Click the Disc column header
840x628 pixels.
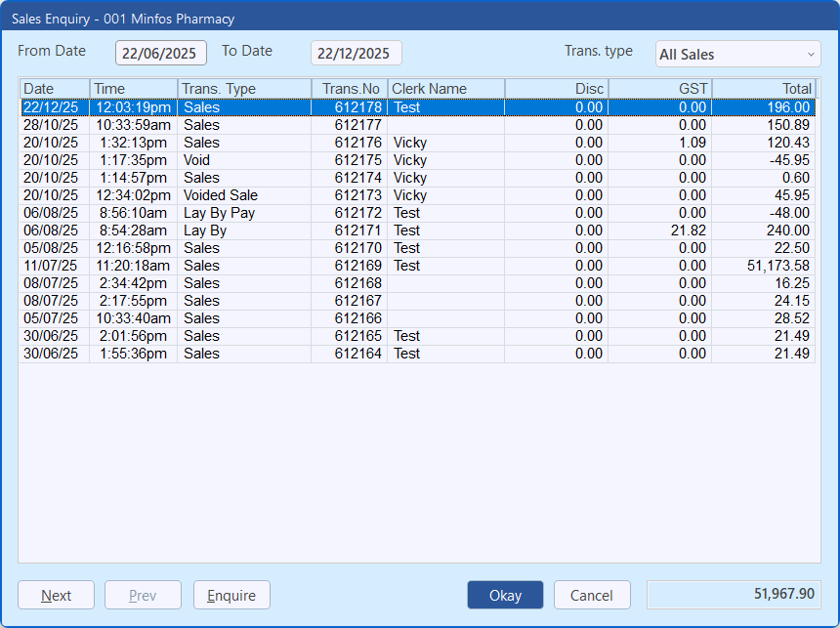point(556,89)
